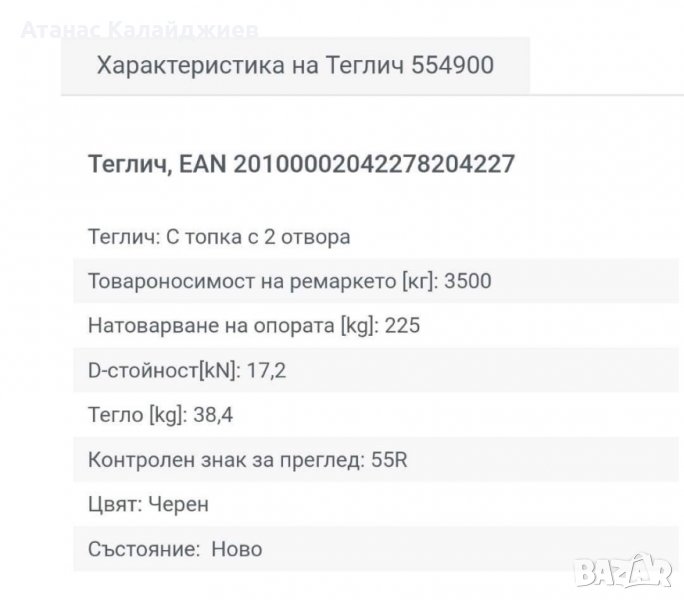Viewport: 684px width, 600px height.
Task: Click the 3500 towing capacity value
Action: (x=469, y=281)
